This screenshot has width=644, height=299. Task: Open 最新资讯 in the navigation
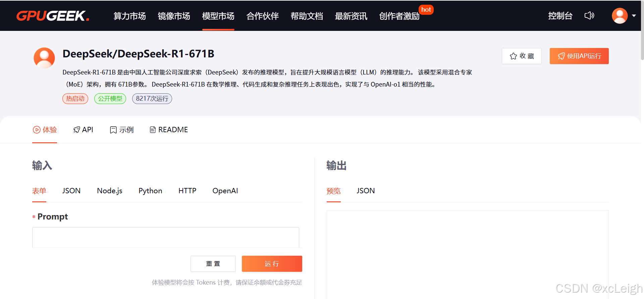click(x=351, y=16)
